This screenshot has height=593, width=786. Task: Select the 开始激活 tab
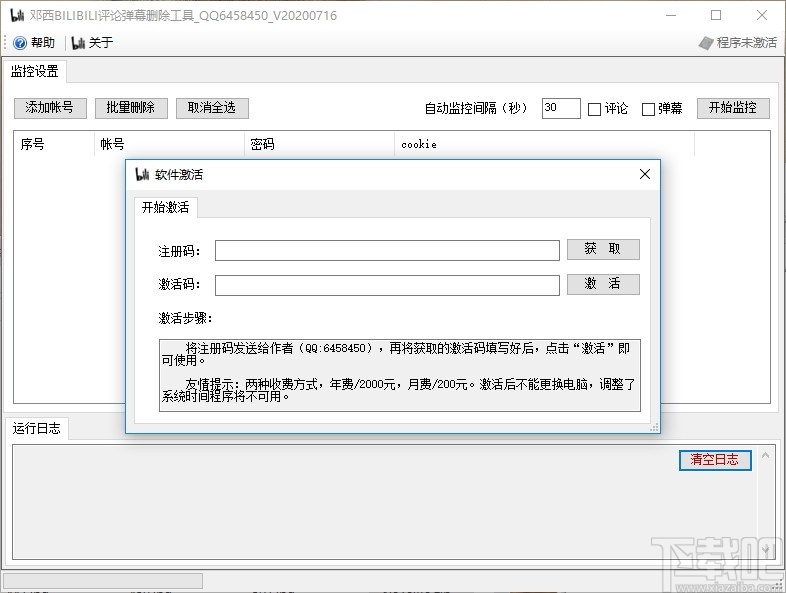tap(165, 207)
